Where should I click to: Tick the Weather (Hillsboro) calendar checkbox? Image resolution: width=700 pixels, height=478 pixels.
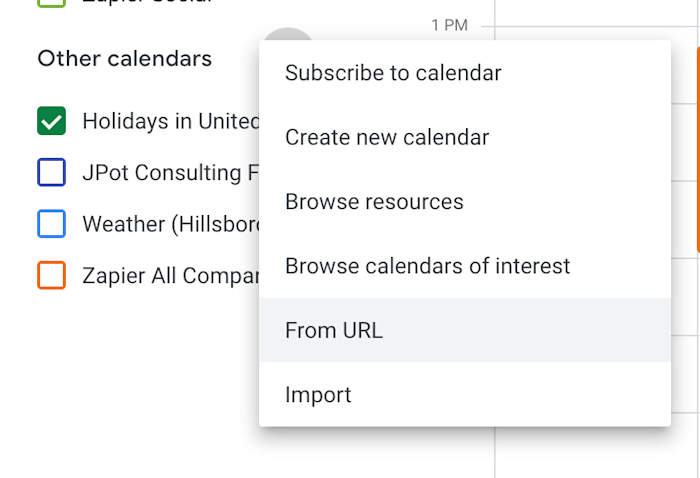pyautogui.click(x=51, y=224)
